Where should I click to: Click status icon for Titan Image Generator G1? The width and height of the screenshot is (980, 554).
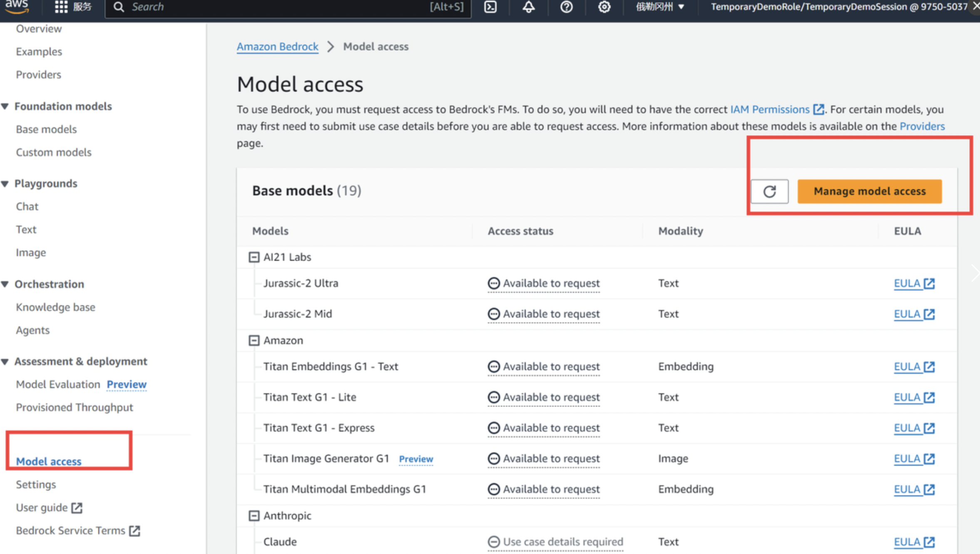point(493,459)
